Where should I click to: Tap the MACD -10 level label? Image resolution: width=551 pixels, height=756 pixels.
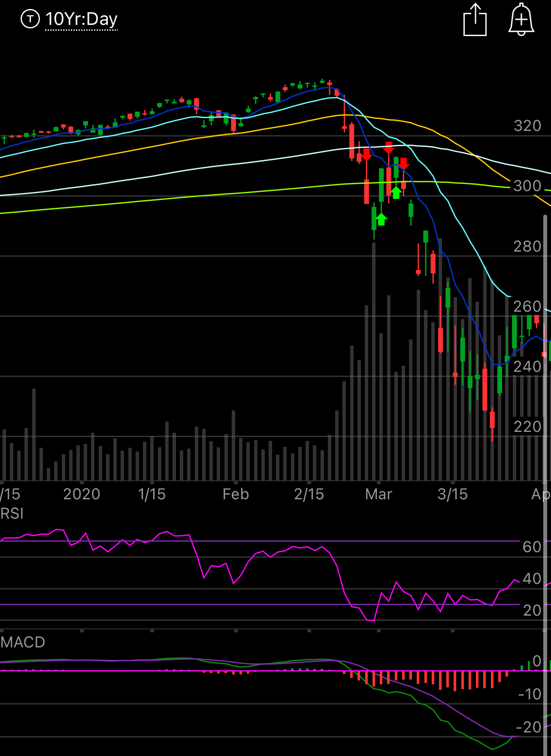pyautogui.click(x=530, y=694)
